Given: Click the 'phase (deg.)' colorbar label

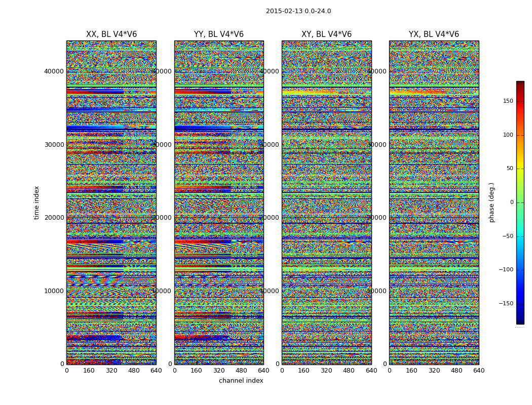Looking at the screenshot, I should click(x=491, y=202).
